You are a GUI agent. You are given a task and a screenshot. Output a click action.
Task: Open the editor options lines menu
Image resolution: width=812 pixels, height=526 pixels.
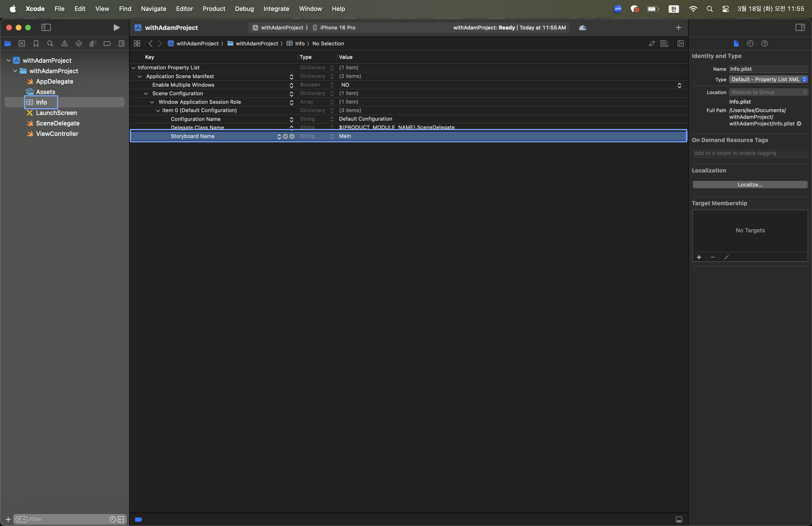coord(664,43)
